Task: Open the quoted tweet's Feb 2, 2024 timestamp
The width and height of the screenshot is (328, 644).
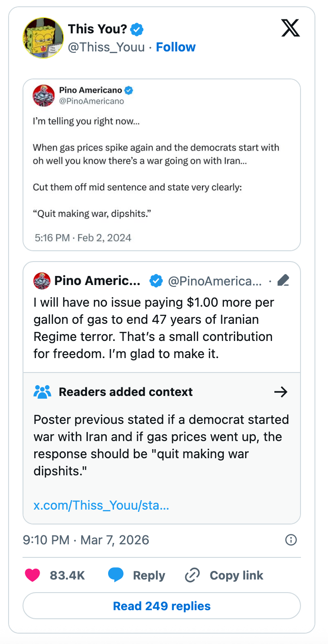Action: [82, 238]
